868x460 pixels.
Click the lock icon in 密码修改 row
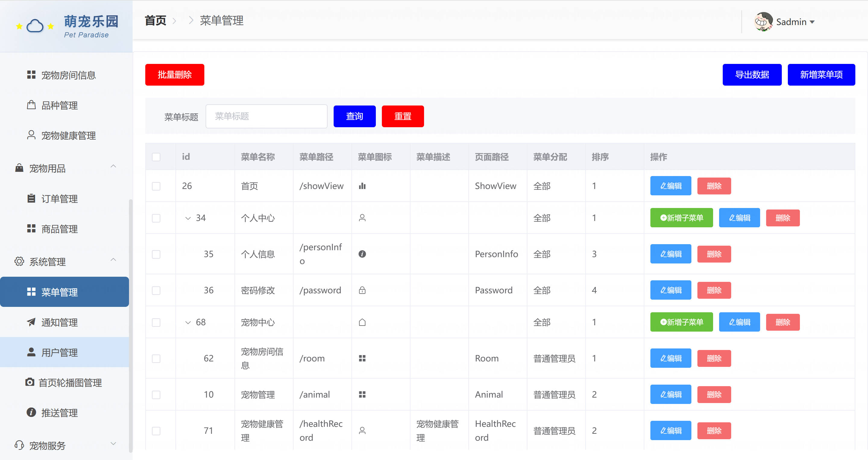[362, 290]
